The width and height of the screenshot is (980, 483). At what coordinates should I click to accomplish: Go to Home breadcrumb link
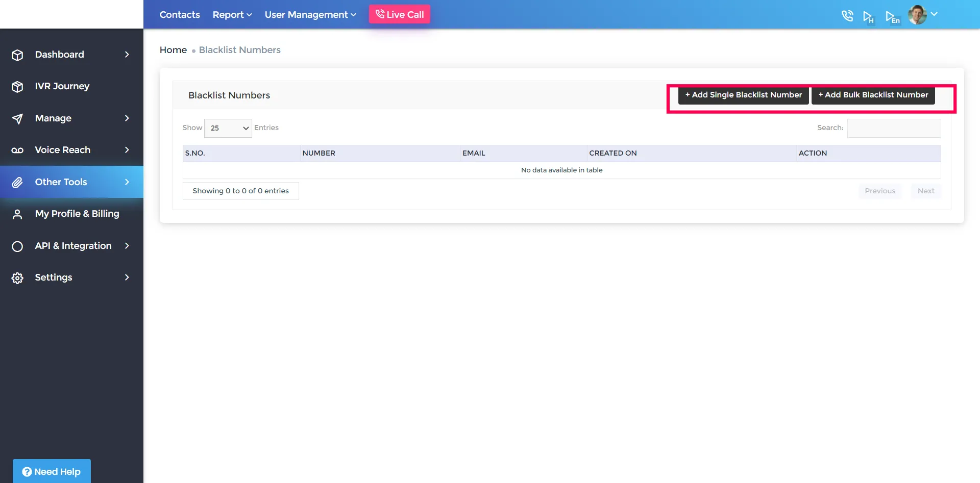click(x=173, y=50)
